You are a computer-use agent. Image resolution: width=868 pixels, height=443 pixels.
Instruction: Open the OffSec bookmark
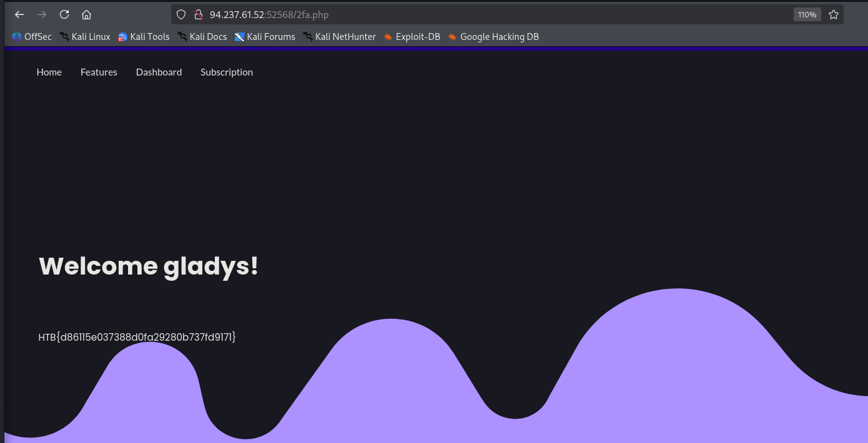click(32, 37)
